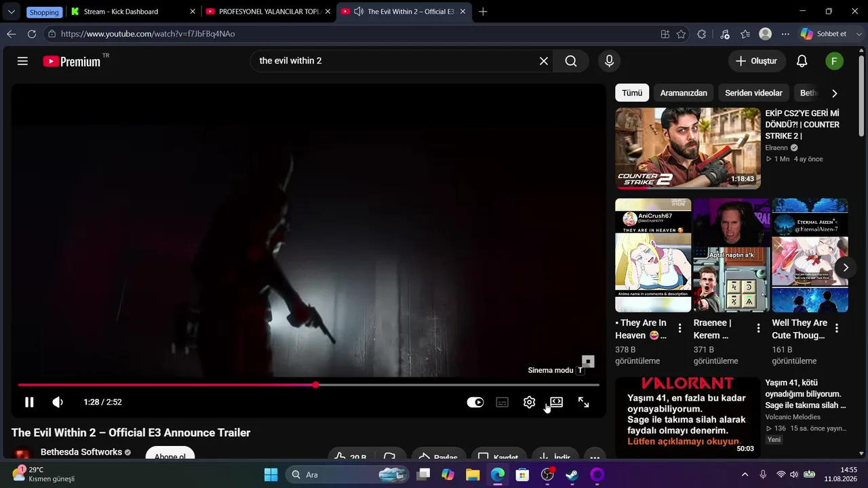
Task: Select the Tümü filter chip
Action: point(632,93)
